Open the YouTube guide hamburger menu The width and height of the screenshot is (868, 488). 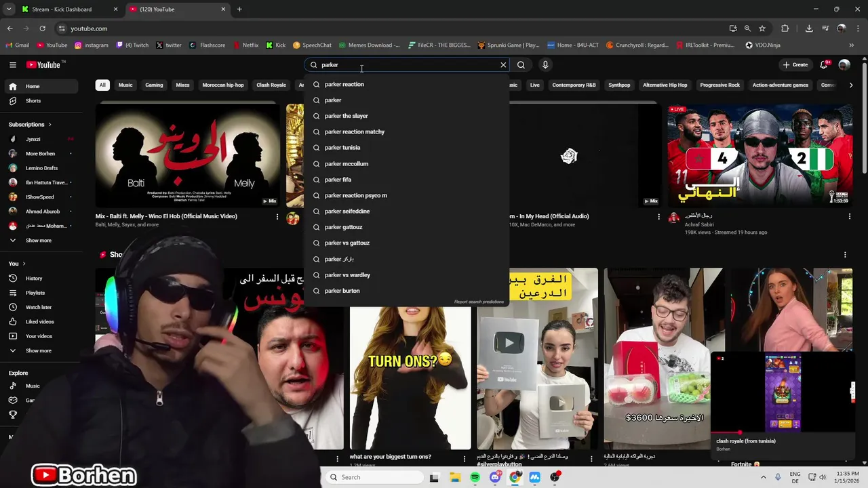13,64
